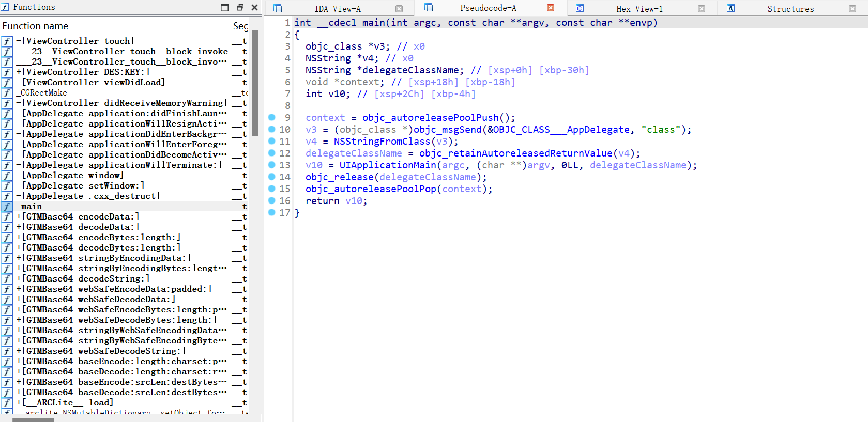Select -[AppDelegate window] function
This screenshot has width=868, height=422.
pos(70,175)
